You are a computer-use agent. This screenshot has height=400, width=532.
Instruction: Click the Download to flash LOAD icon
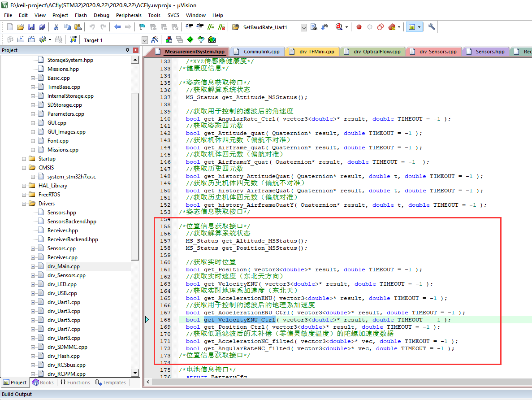[x=73, y=40]
